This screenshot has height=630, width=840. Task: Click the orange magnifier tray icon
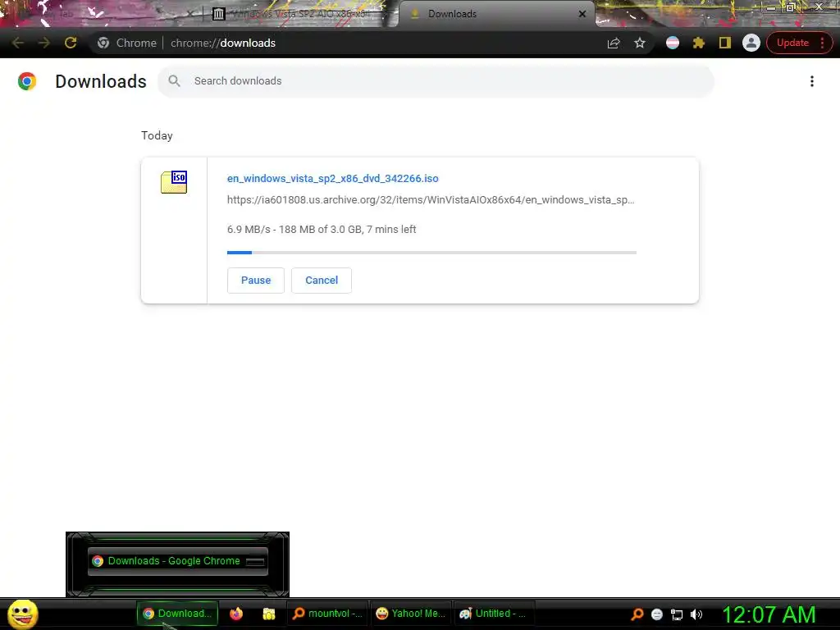point(637,614)
